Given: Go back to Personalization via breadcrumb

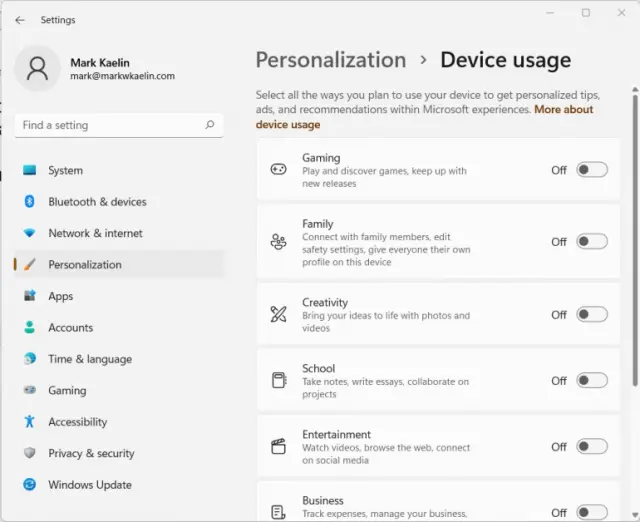Looking at the screenshot, I should point(331,60).
